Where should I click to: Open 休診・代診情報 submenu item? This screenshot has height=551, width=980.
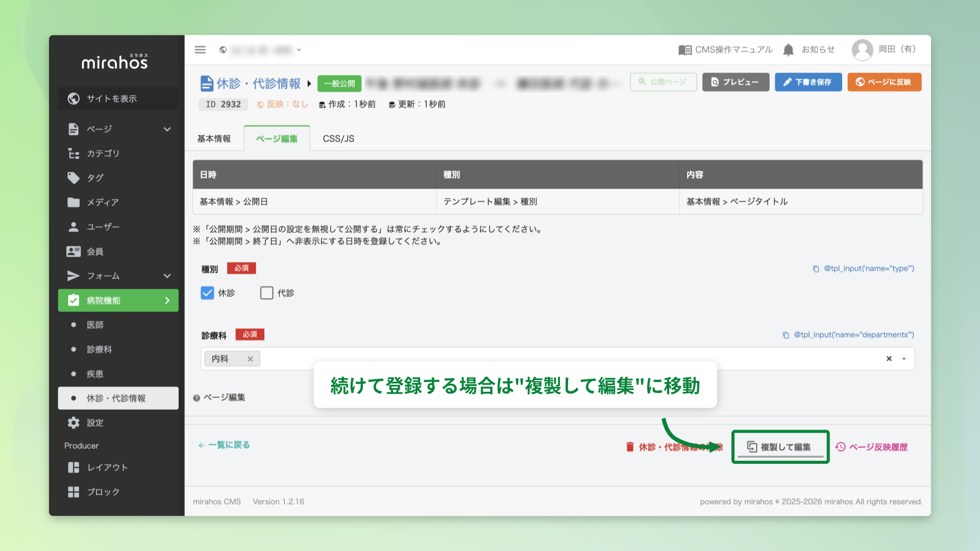pyautogui.click(x=118, y=398)
